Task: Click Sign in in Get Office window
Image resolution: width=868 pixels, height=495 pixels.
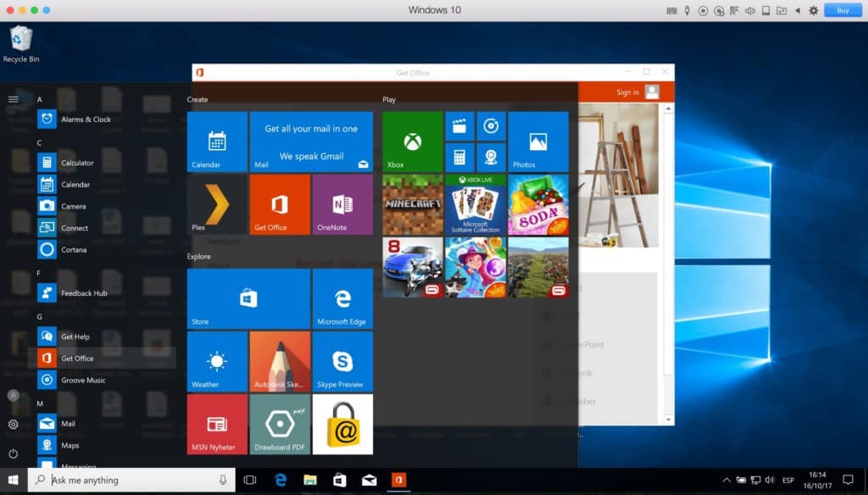Action: click(x=628, y=92)
